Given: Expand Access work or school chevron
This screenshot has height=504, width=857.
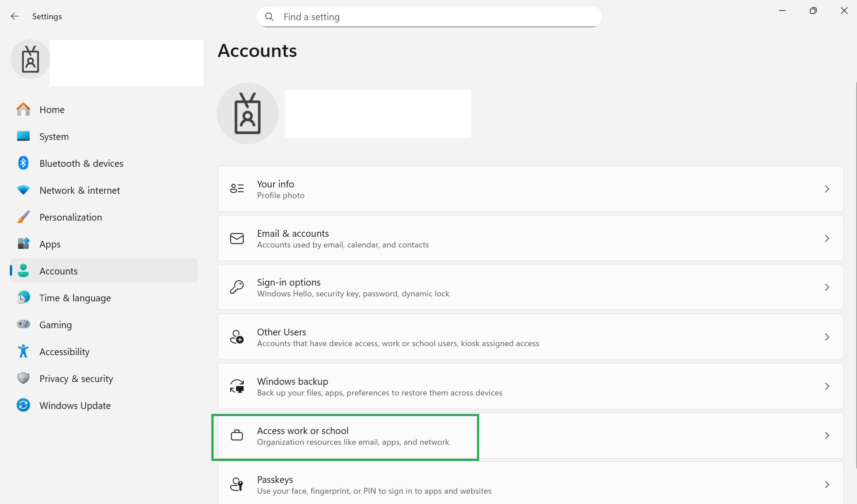Looking at the screenshot, I should 827,435.
